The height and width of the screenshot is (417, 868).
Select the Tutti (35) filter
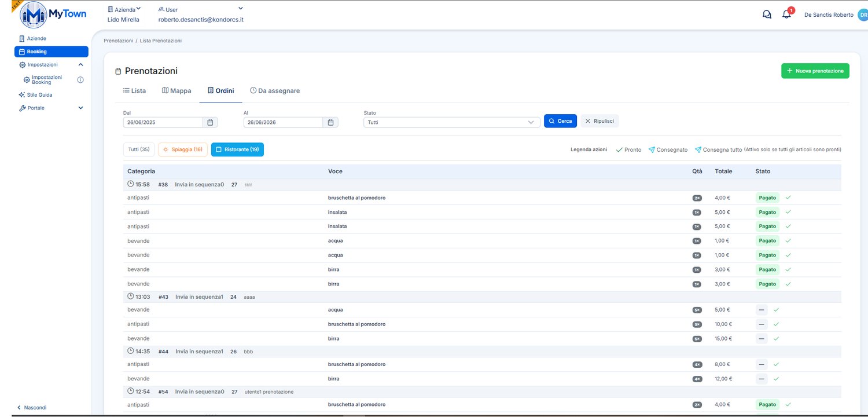(139, 149)
